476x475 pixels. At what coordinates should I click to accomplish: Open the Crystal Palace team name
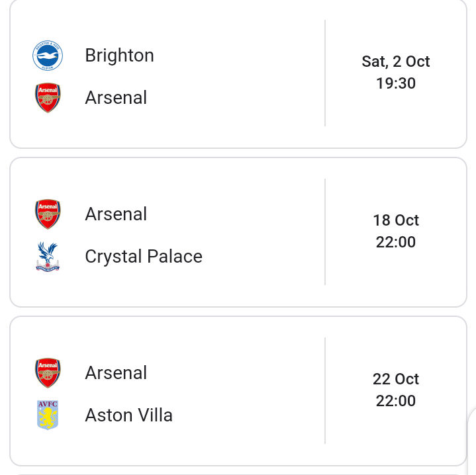coord(144,257)
